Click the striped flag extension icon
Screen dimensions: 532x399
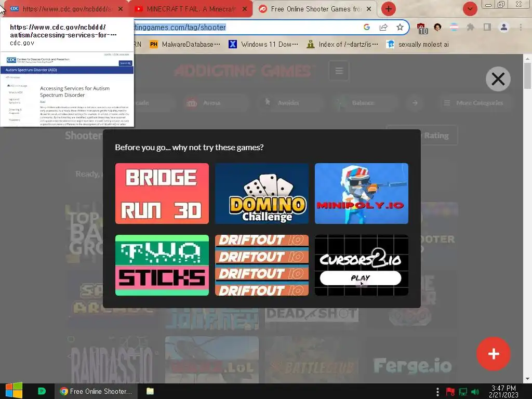coord(454,27)
